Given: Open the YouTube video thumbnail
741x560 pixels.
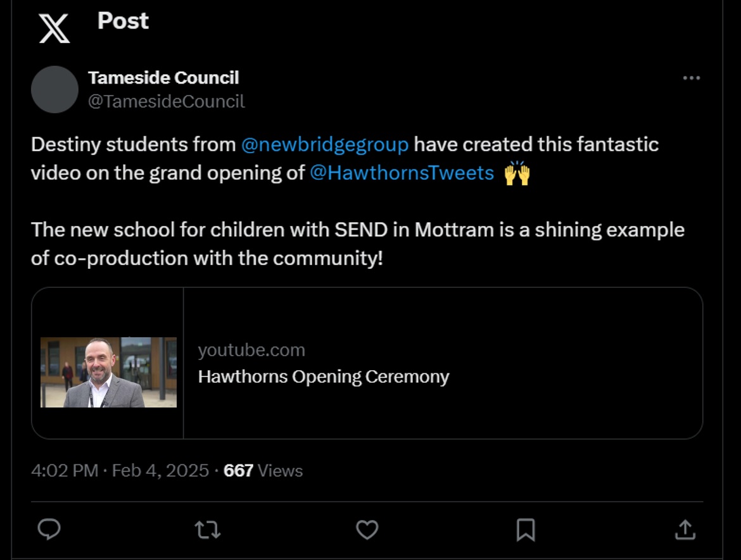Looking at the screenshot, I should [108, 372].
